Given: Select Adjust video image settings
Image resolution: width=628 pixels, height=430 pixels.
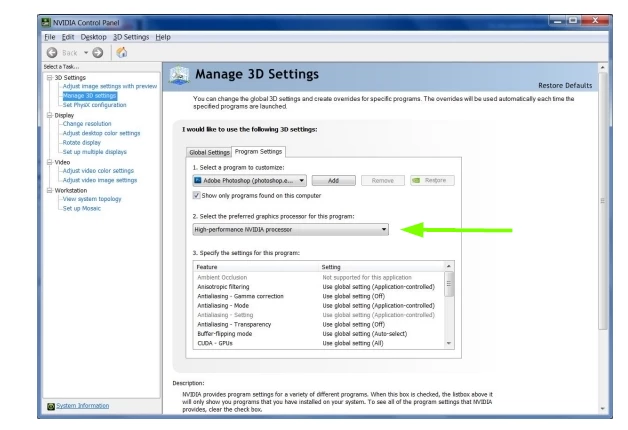Looking at the screenshot, I should (x=100, y=180).
